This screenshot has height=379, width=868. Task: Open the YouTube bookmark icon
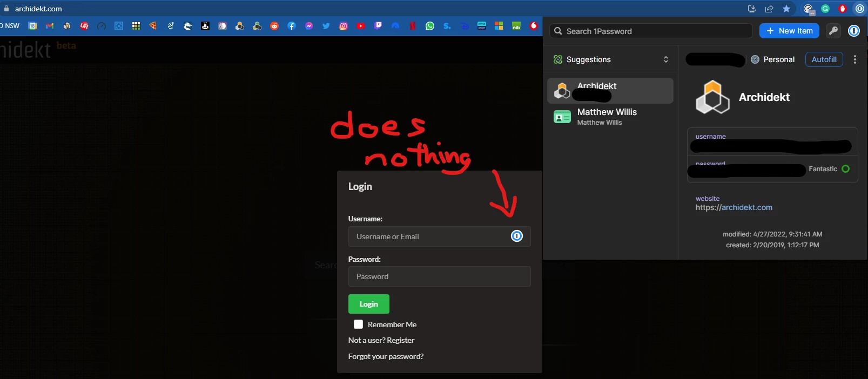point(361,26)
